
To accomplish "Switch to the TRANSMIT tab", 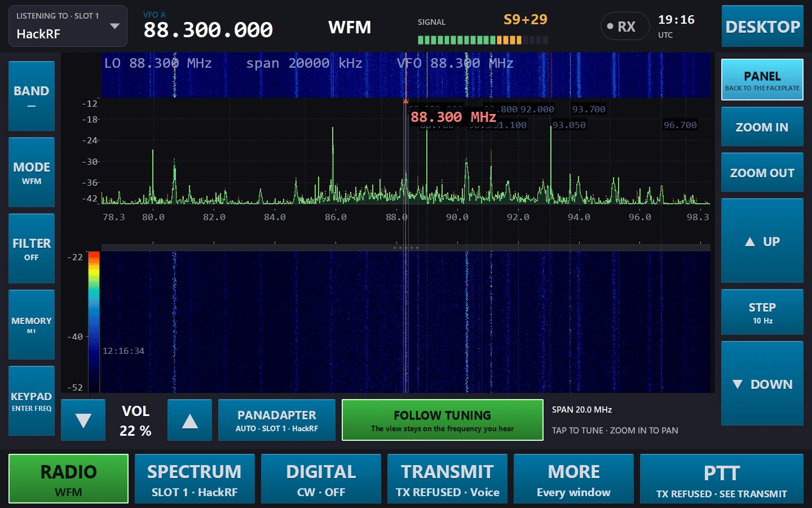I will pyautogui.click(x=447, y=479).
